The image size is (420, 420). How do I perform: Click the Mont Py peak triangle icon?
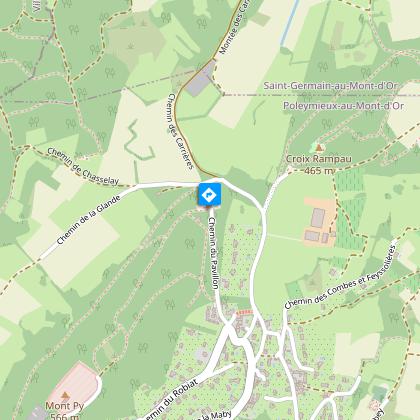click(65, 395)
